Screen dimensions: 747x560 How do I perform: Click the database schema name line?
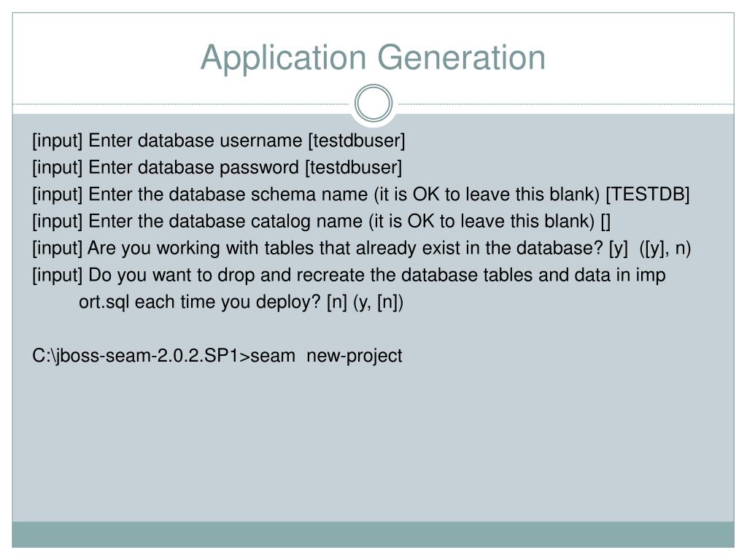(360, 194)
